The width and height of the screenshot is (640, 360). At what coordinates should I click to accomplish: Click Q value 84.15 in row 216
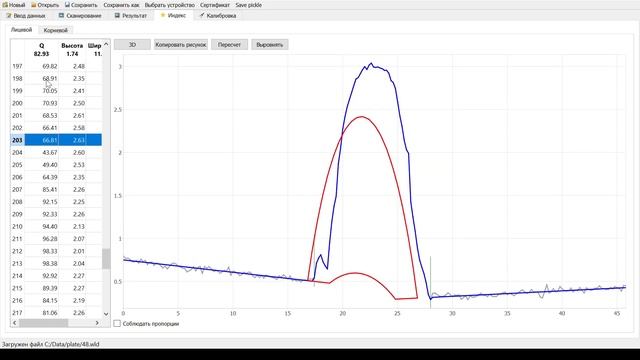[50, 300]
